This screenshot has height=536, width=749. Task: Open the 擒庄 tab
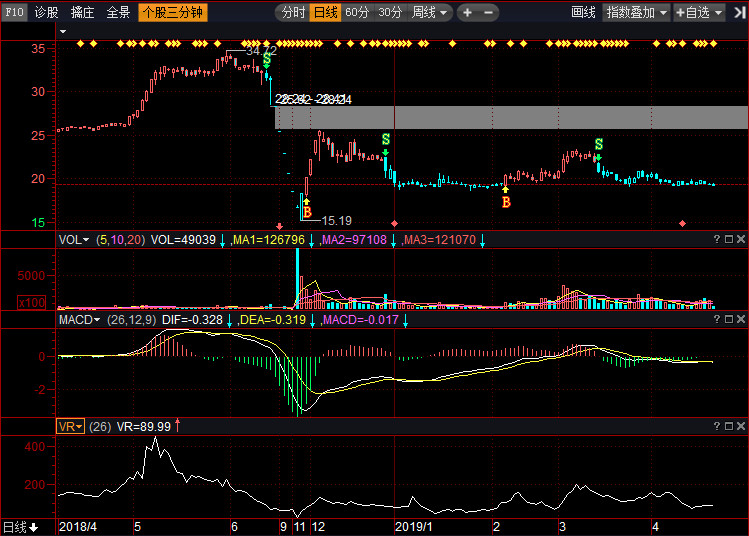82,12
